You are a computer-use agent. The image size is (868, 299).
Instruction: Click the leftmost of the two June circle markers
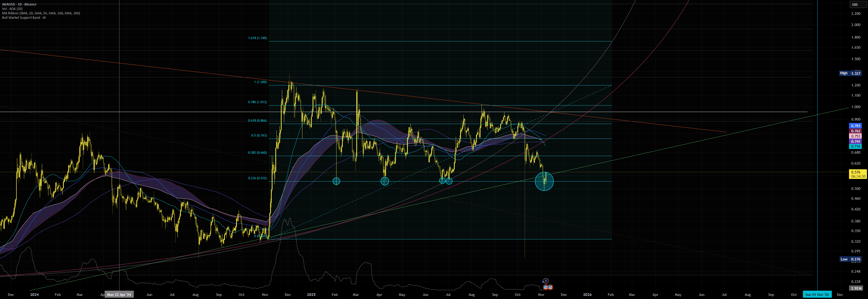[x=442, y=181]
